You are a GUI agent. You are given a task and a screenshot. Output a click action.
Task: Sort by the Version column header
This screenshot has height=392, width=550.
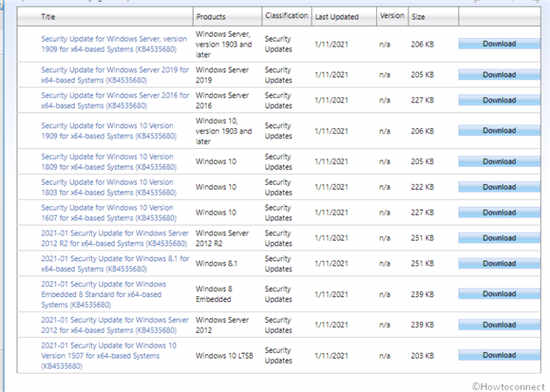(x=392, y=16)
